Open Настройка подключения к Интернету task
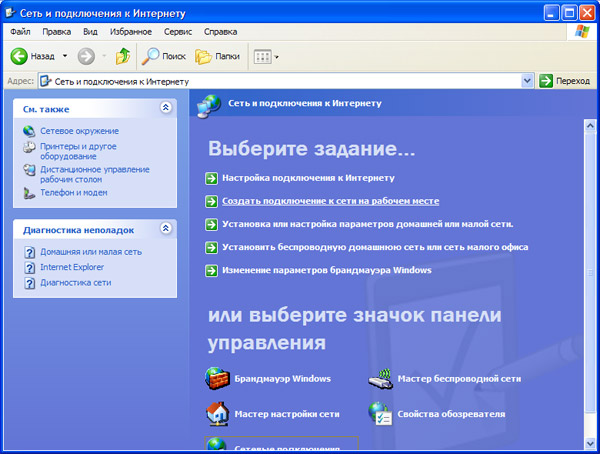This screenshot has width=600, height=454. 308,178
